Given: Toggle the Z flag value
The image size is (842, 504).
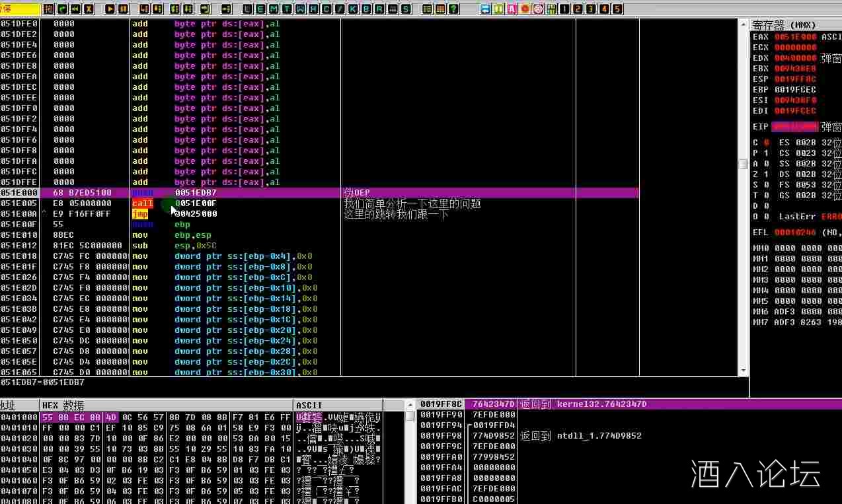Looking at the screenshot, I should pyautogui.click(x=766, y=174).
